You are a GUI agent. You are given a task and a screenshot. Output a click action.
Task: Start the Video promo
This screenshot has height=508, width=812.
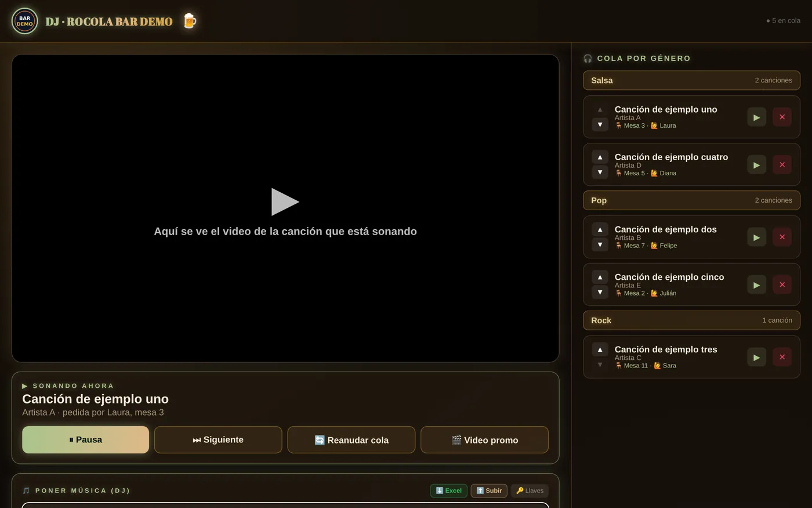pos(484,439)
